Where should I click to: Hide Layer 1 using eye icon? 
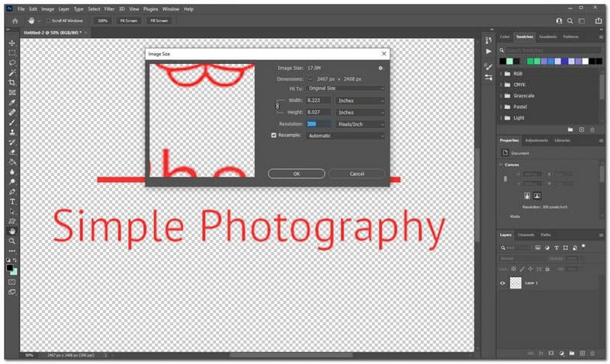(502, 283)
